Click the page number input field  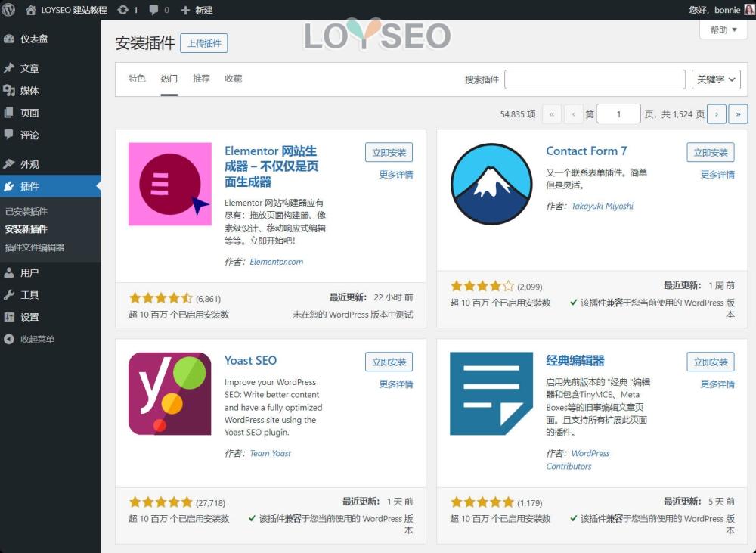(618, 113)
